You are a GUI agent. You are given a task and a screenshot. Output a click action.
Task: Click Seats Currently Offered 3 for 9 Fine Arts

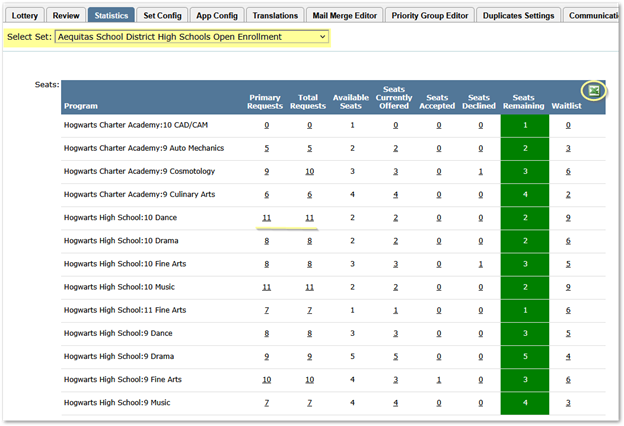396,380
